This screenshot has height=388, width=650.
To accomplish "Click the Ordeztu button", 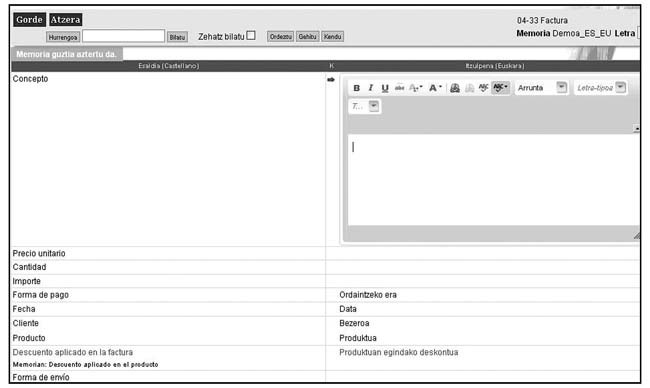I will click(281, 36).
